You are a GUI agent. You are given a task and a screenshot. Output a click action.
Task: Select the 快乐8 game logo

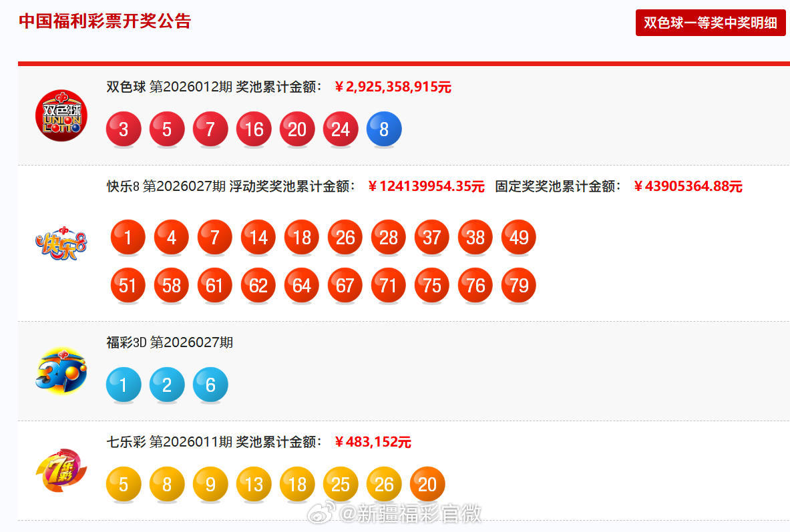coord(59,242)
